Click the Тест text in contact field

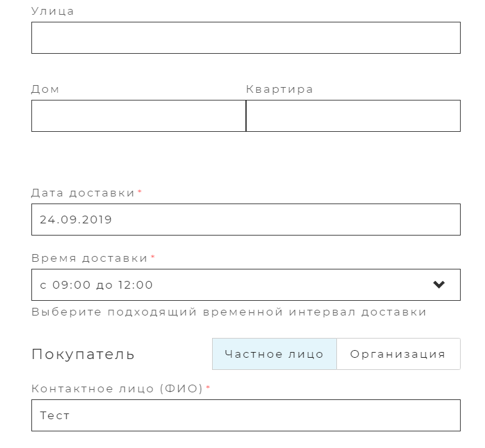[x=54, y=415]
